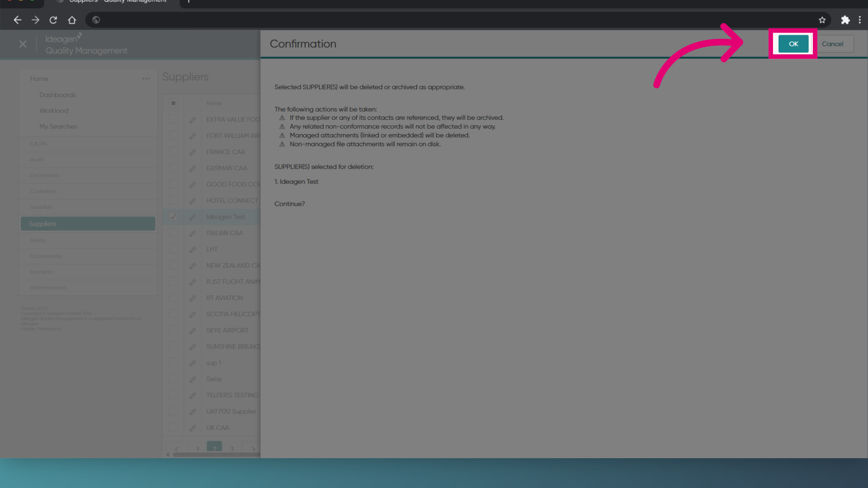The width and height of the screenshot is (868, 488).
Task: Edit UK CAA supplier pencil icon
Action: tap(193, 428)
